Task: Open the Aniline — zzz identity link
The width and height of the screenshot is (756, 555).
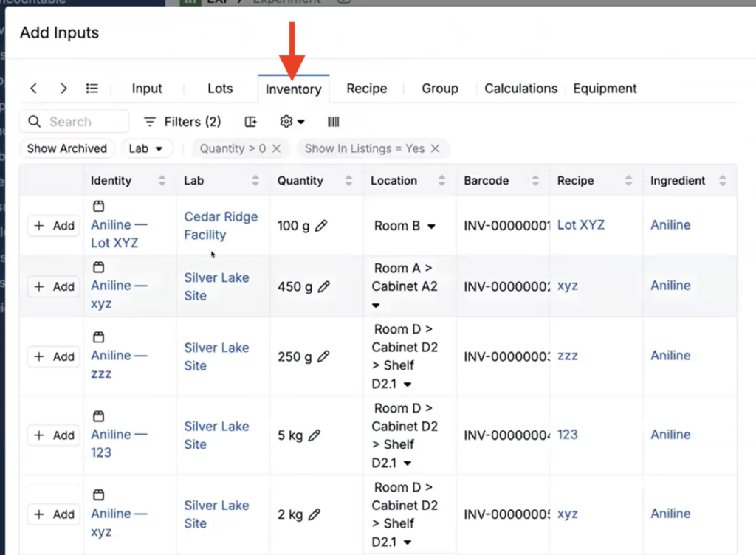Action: coord(119,365)
